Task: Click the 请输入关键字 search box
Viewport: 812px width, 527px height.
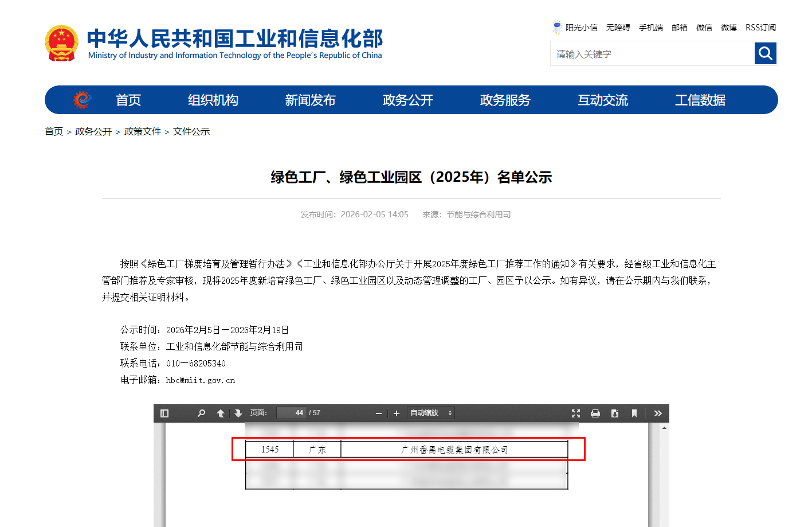Action: click(652, 54)
